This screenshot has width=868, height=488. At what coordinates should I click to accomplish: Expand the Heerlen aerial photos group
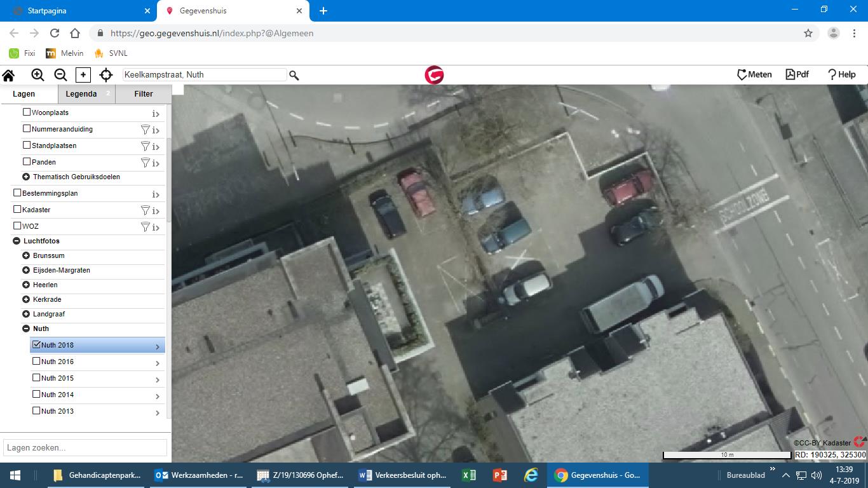point(26,285)
